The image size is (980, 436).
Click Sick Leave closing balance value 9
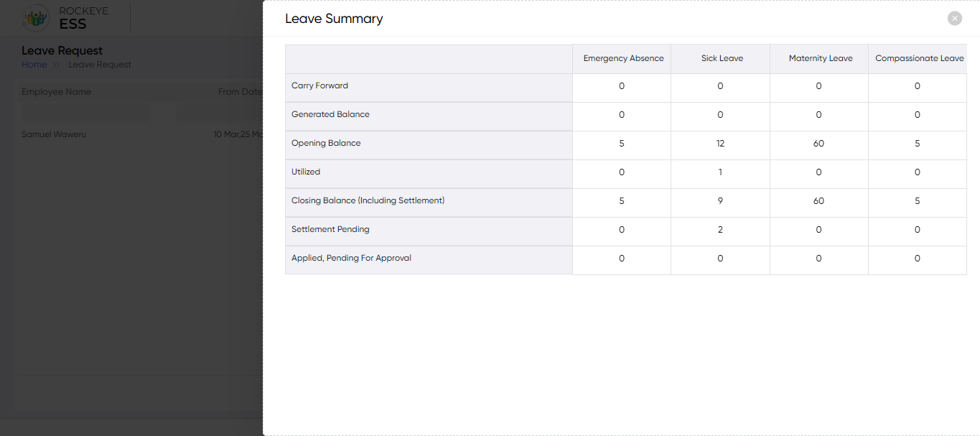pyautogui.click(x=720, y=201)
